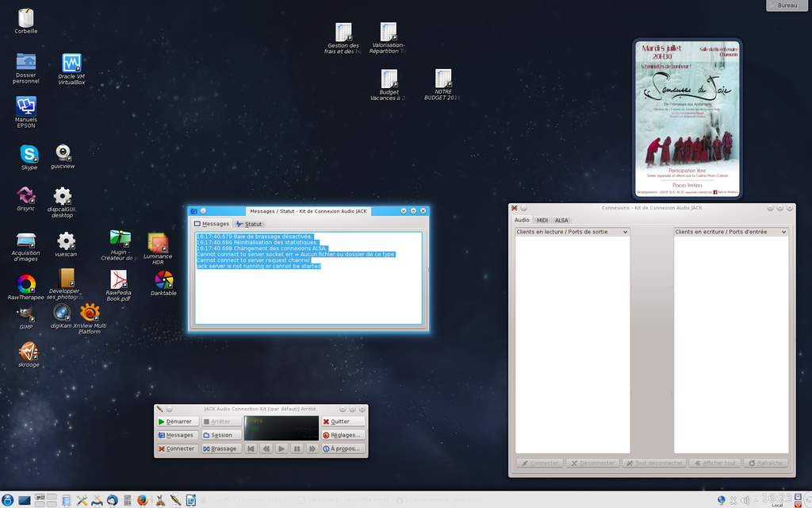Click the transport Pause button
This screenshot has width=812, height=508.
(x=297, y=448)
